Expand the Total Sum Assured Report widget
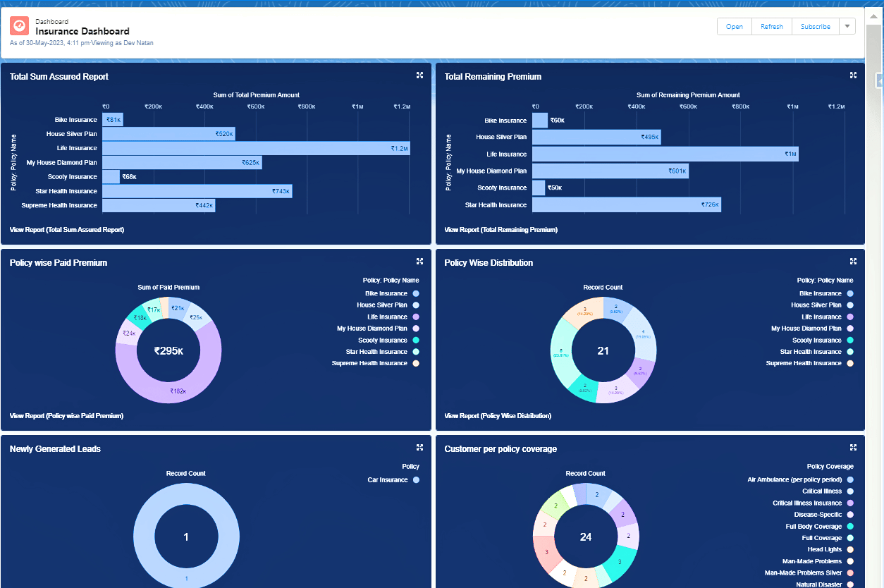This screenshot has width=884, height=588. [419, 75]
